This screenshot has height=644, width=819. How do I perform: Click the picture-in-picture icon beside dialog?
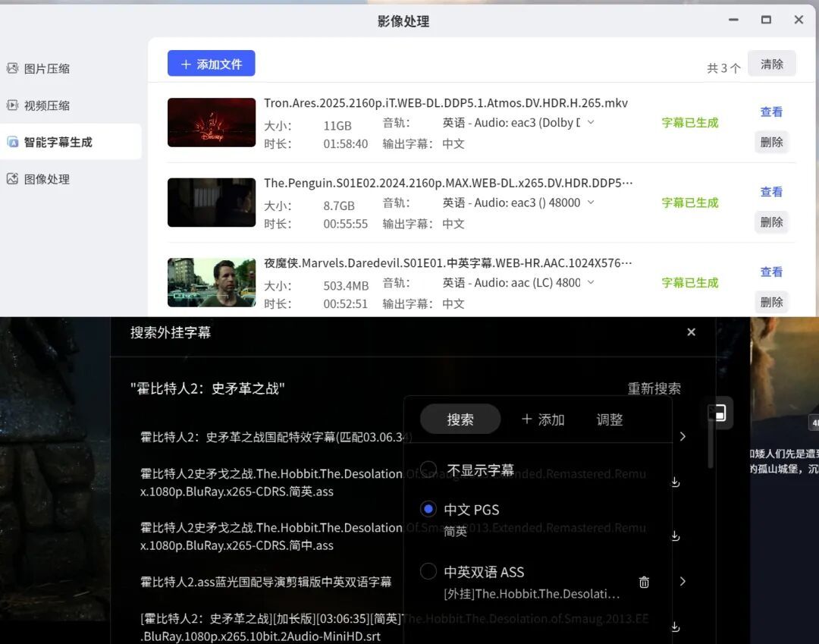click(720, 413)
